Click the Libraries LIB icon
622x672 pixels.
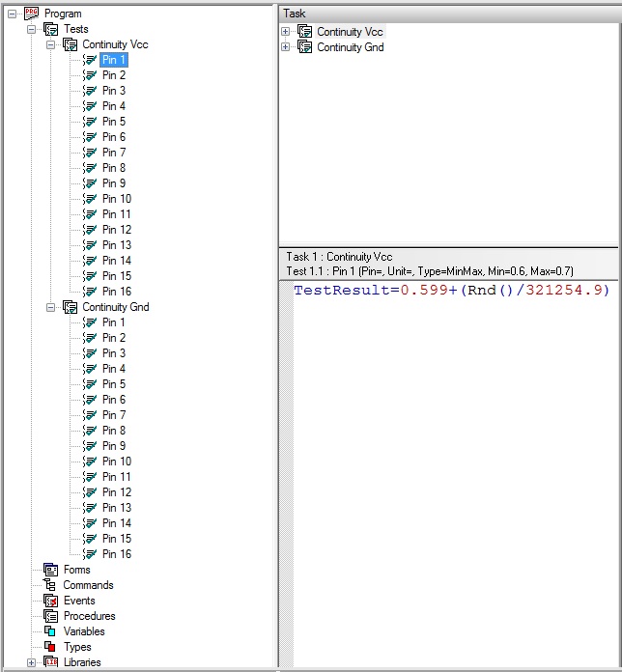click(x=50, y=662)
